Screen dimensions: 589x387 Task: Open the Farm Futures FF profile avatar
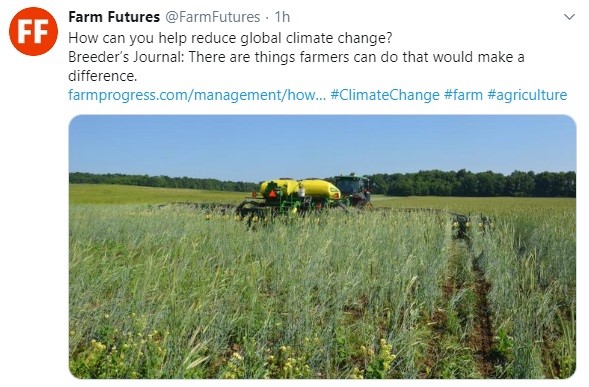click(x=33, y=31)
